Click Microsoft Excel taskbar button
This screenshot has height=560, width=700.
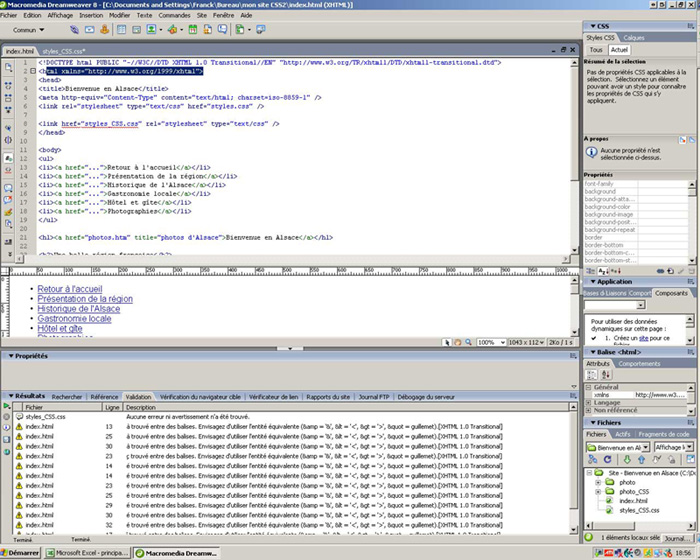[88, 553]
